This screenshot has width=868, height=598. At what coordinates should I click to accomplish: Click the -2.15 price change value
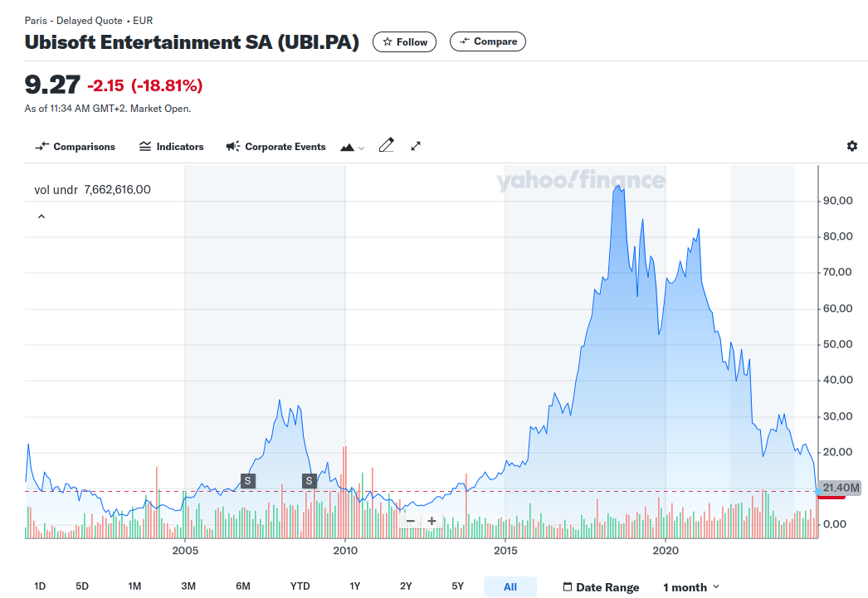(105, 85)
